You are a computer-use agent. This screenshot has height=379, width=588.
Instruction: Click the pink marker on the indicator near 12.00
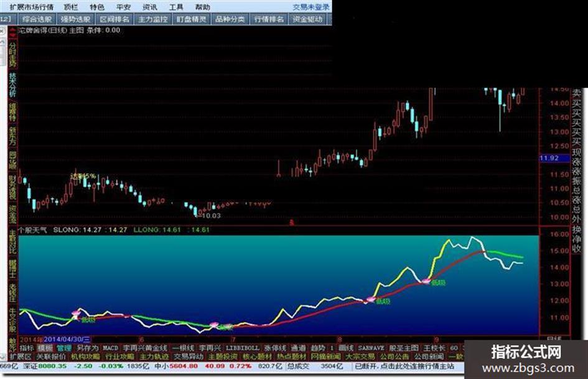[x=370, y=299]
